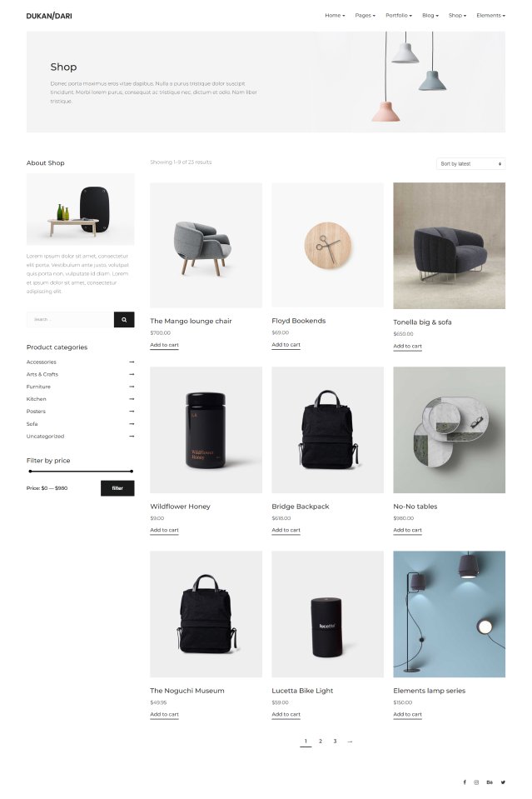Open the Sort by latest dropdown
This screenshot has width=532, height=799.
[x=471, y=163]
